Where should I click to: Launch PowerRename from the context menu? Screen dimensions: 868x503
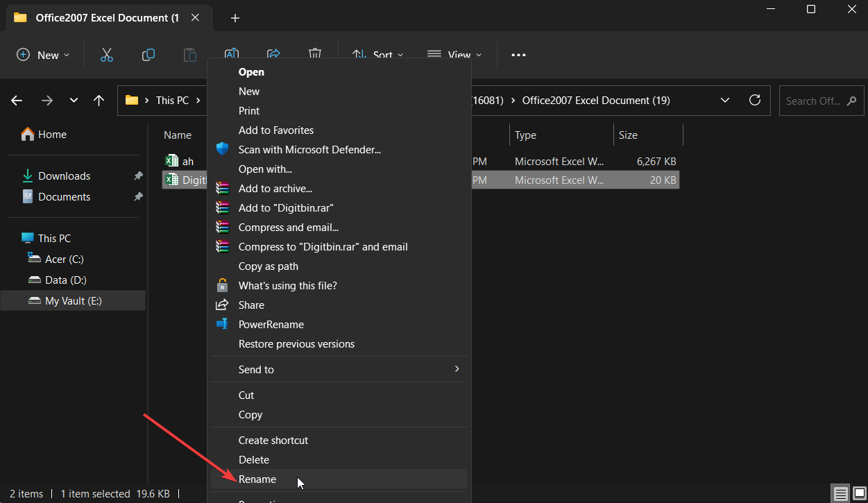tap(339, 324)
